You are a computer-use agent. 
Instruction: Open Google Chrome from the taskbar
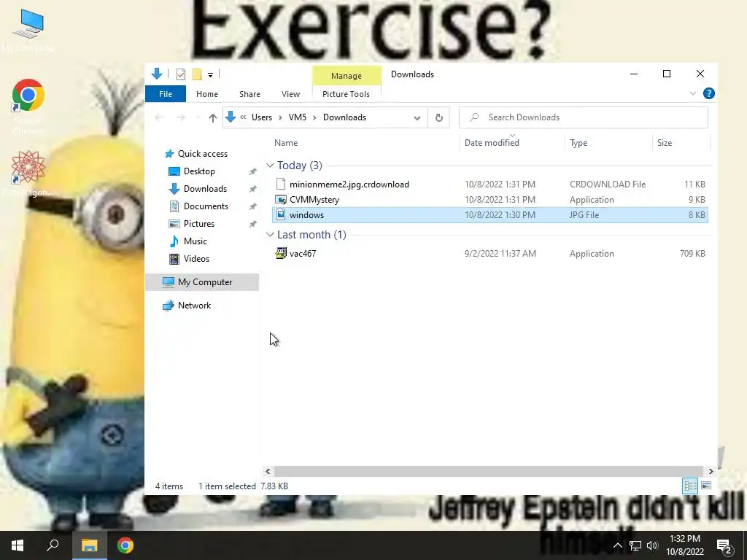coord(125,545)
